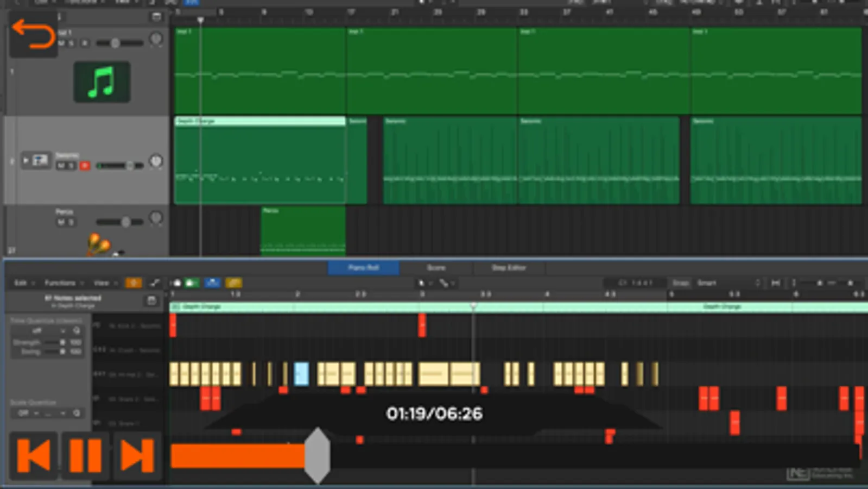Click the track header options icon above the track list
The image size is (868, 489).
coord(156,16)
